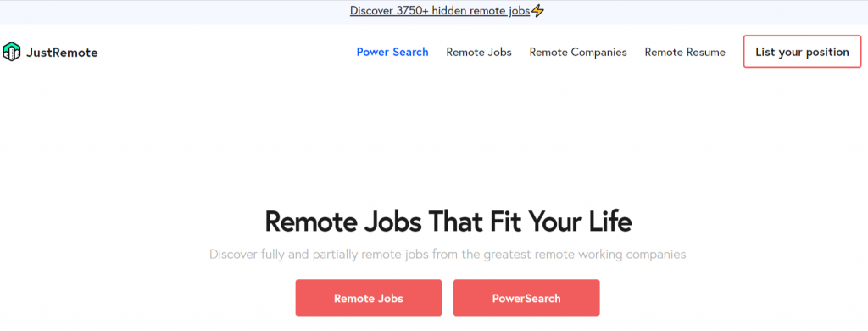Select Remote Resume in the navigation bar
The image size is (868, 331).
(685, 52)
